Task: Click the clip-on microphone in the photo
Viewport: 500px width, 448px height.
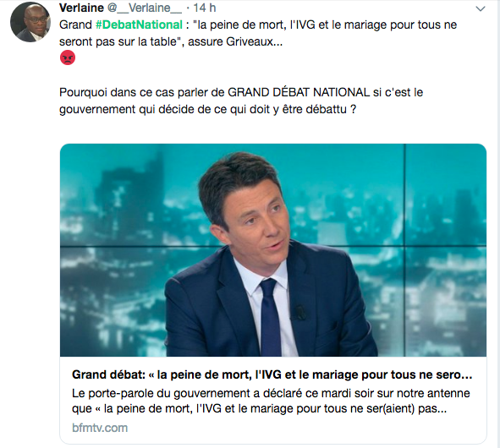Action: [300, 313]
